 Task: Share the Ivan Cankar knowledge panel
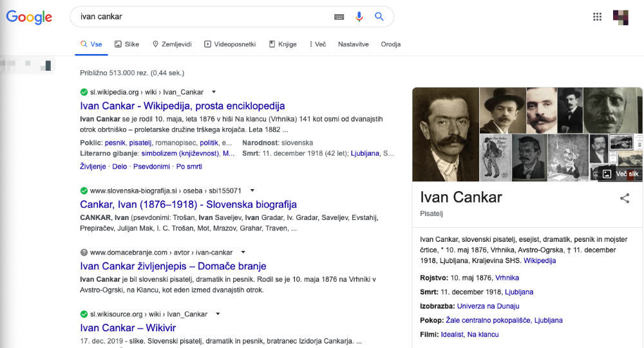click(x=625, y=198)
